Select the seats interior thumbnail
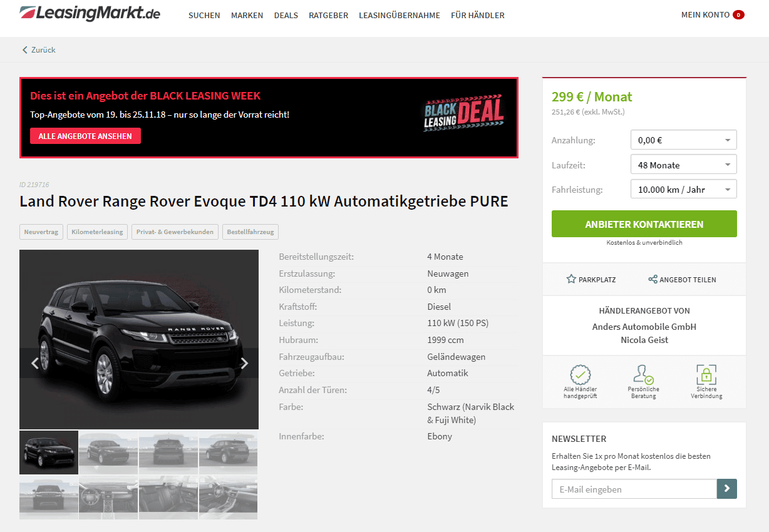 168,498
